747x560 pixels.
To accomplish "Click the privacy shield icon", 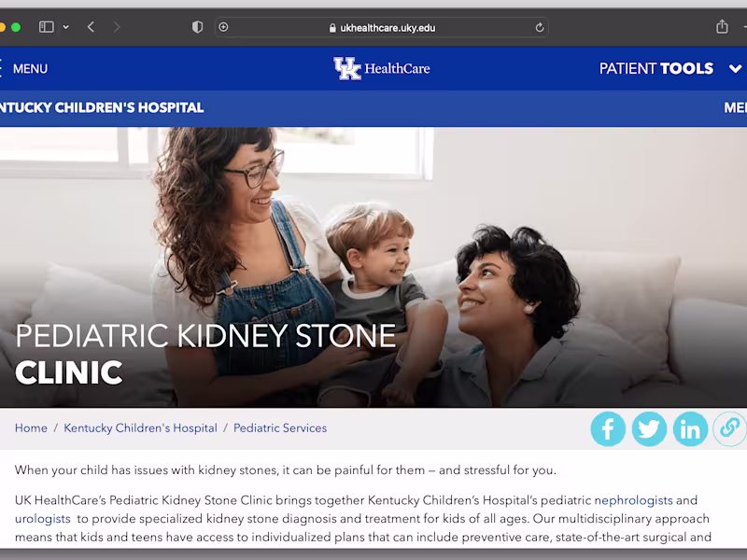I will pos(197,27).
